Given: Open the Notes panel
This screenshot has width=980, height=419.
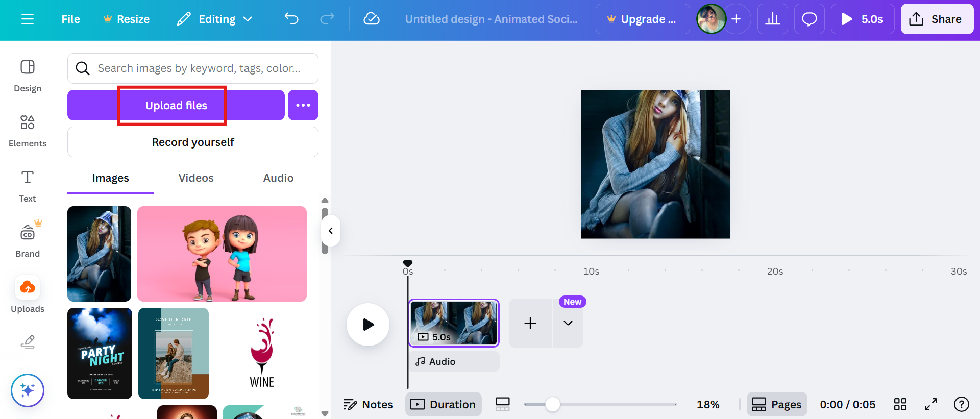Looking at the screenshot, I should pos(368,405).
